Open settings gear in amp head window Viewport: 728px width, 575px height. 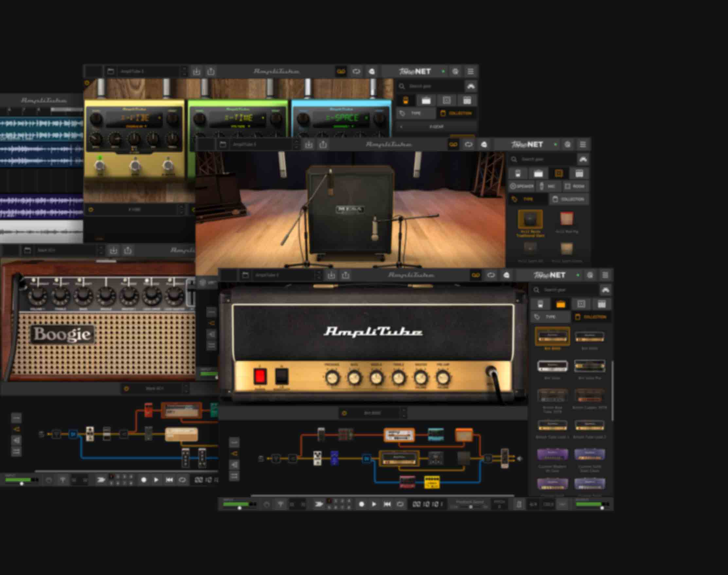[590, 275]
